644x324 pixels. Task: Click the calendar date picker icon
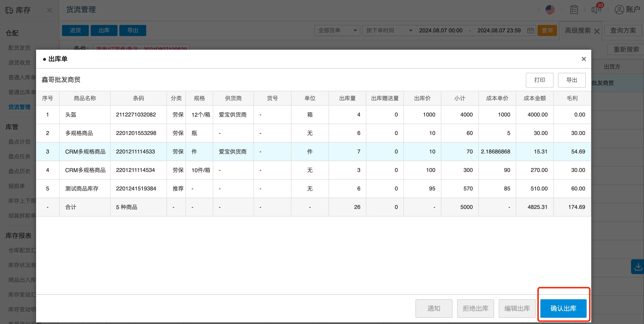[530, 31]
